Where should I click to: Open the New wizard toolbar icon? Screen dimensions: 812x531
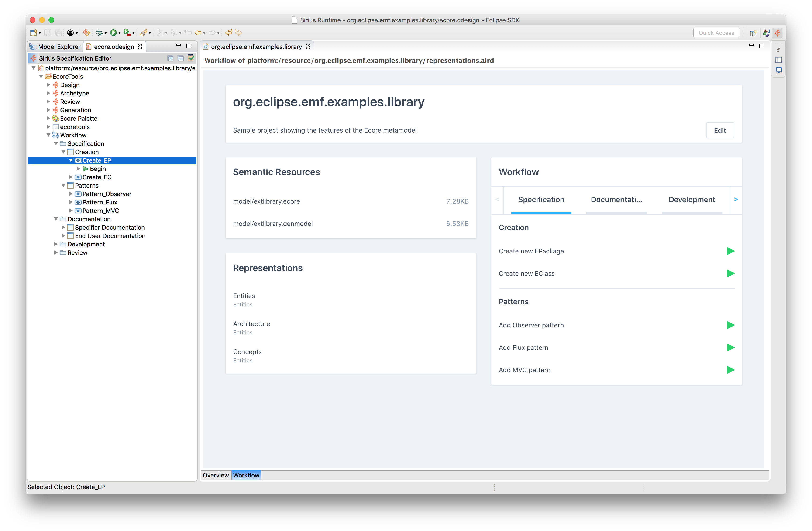(33, 33)
